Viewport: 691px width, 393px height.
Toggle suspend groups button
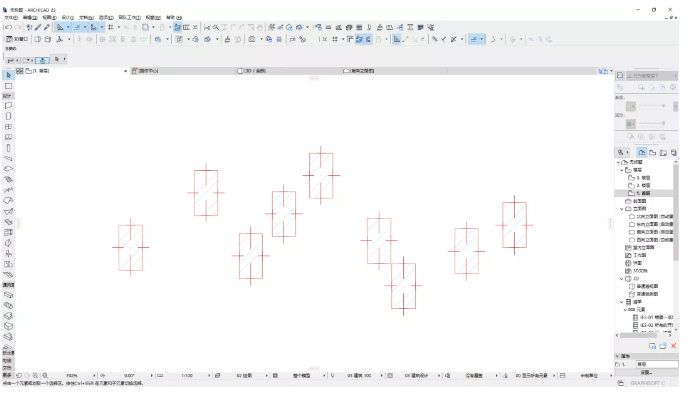[x=178, y=27]
